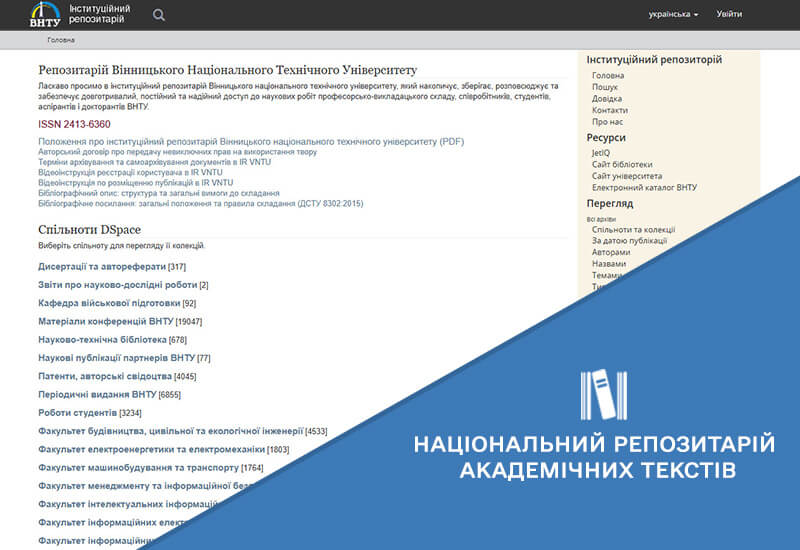The image size is (800, 550).
Task: Open Бібліографічне посилання ДСТУ 8302:2015 link
Action: (x=201, y=203)
